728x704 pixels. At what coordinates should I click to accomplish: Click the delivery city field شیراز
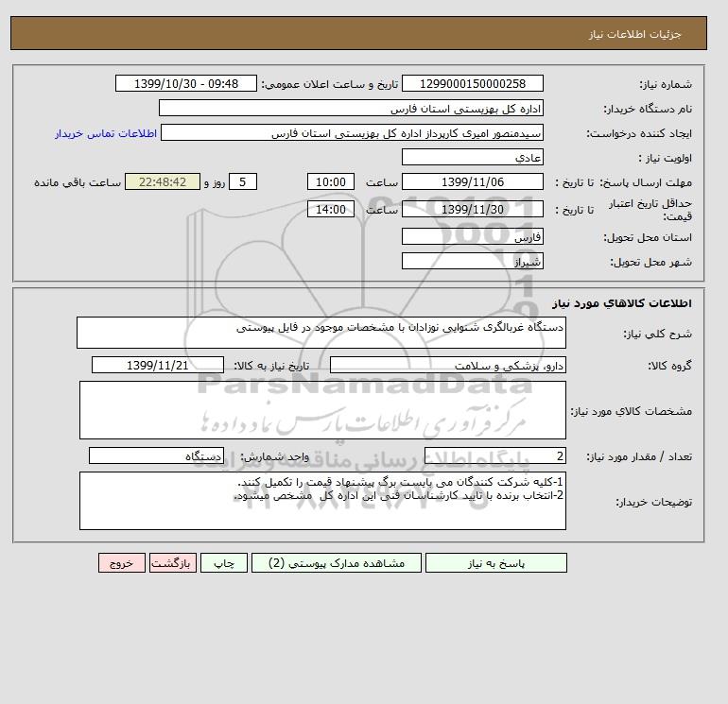(x=472, y=261)
